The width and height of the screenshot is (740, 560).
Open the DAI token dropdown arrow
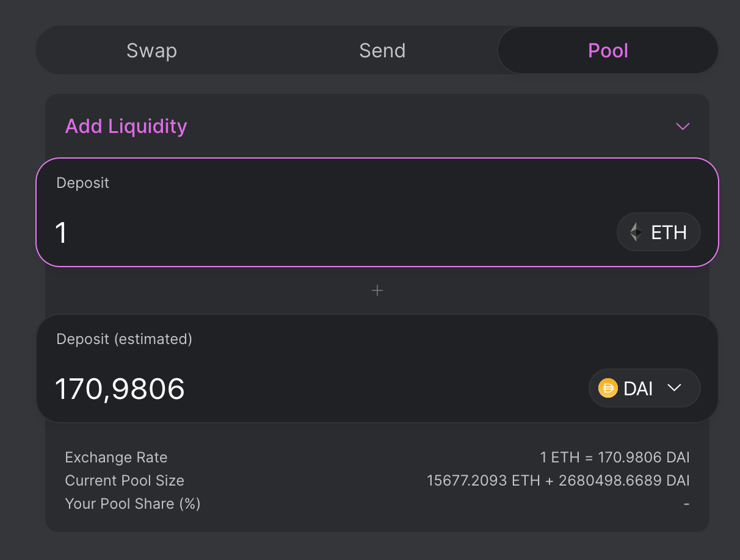click(x=674, y=388)
